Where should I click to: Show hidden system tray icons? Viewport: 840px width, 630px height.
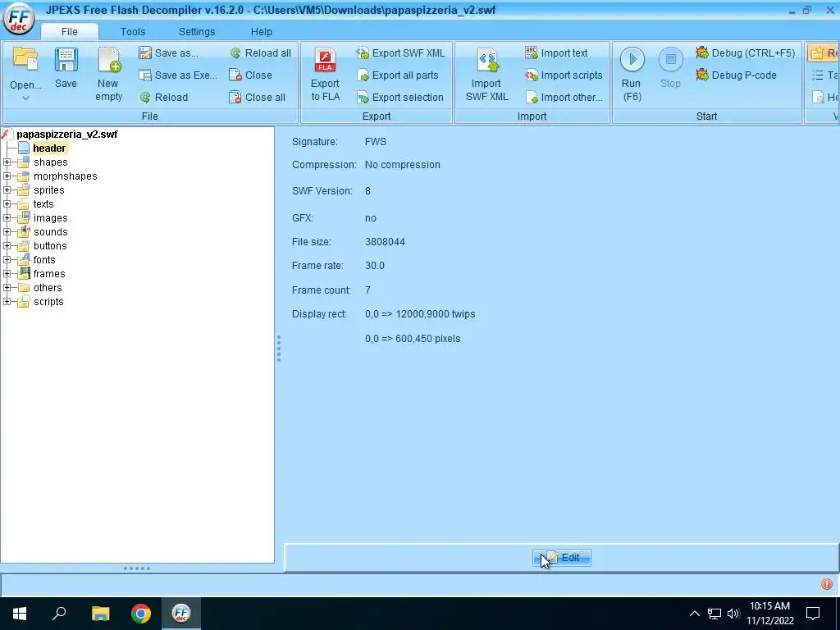pos(694,614)
